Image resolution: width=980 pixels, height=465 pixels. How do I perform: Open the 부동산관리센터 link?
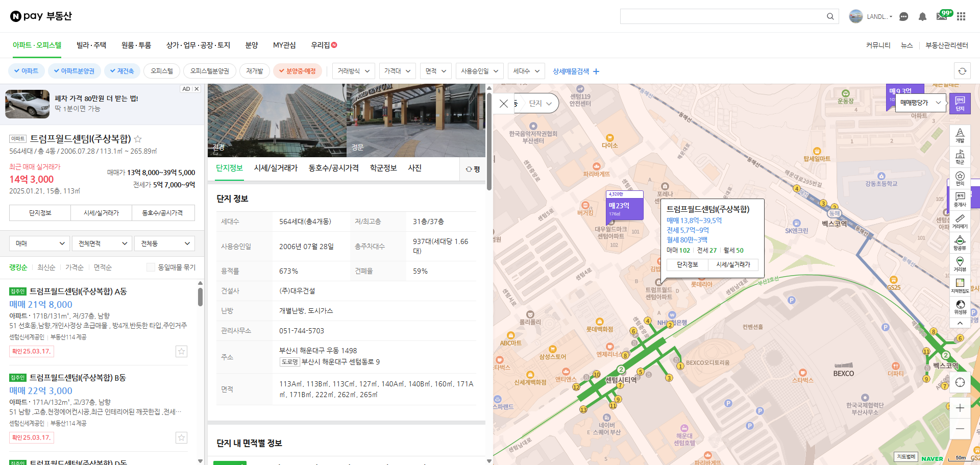[947, 45]
